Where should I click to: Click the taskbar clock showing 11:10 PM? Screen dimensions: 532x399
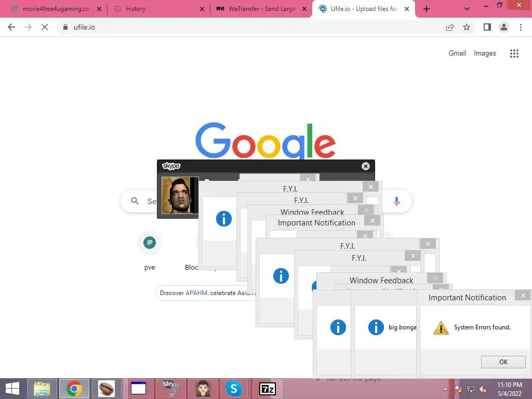509,389
